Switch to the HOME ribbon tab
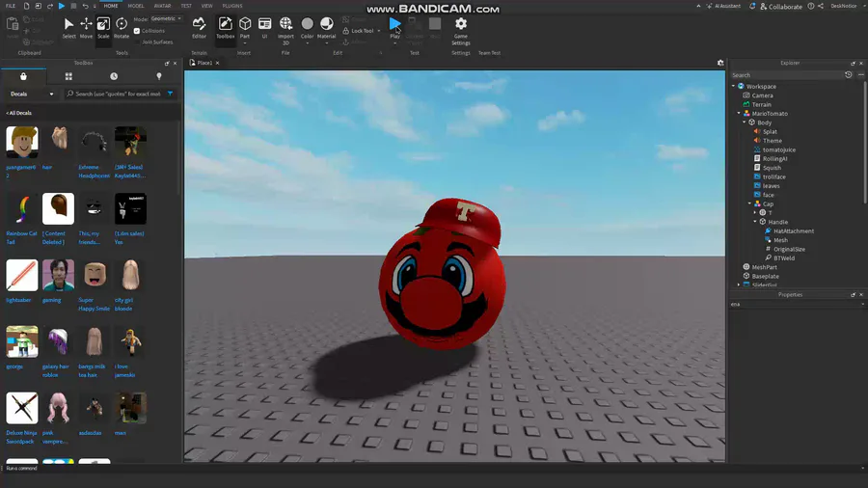The image size is (868, 488). pyautogui.click(x=111, y=6)
